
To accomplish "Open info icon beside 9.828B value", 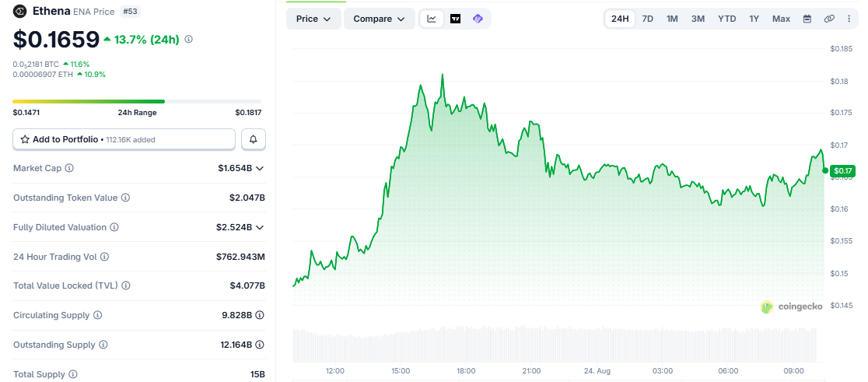I will click(x=261, y=315).
